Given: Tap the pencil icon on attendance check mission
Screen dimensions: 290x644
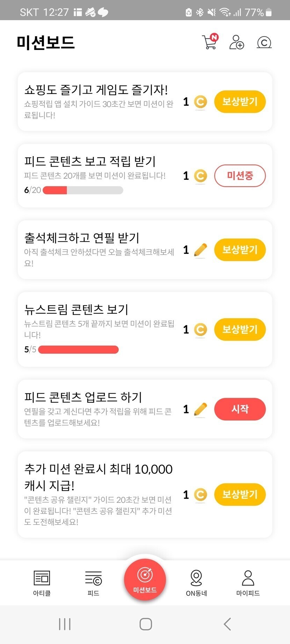Looking at the screenshot, I should coord(200,250).
